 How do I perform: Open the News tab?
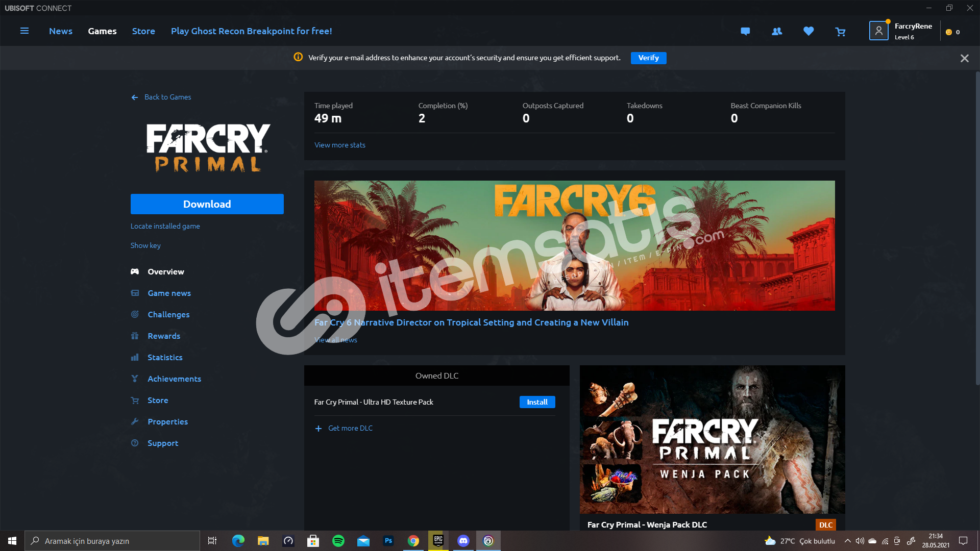(x=61, y=31)
